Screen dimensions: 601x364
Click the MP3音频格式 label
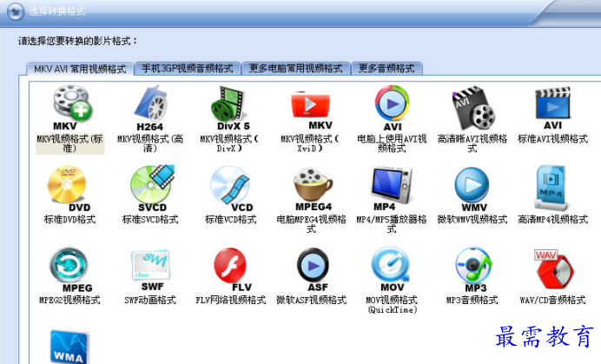[x=472, y=300]
